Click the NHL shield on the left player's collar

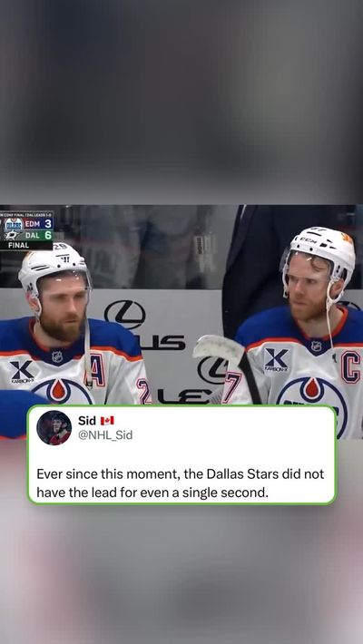coord(57,356)
